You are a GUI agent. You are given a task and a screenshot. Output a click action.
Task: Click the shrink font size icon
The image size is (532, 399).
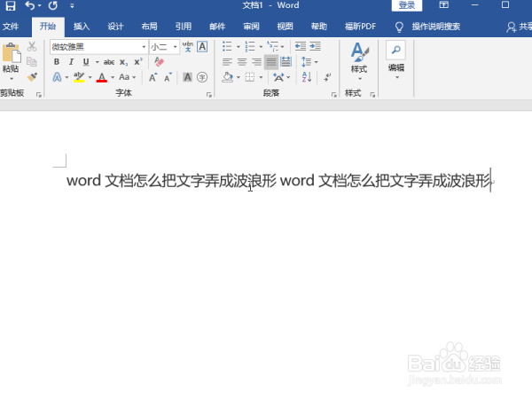coord(168,77)
